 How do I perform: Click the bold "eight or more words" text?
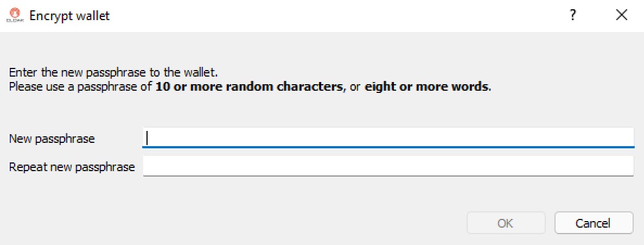point(427,87)
